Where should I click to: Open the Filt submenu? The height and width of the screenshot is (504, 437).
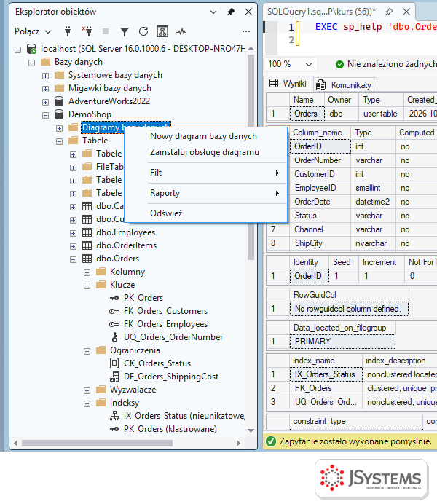tap(205, 173)
